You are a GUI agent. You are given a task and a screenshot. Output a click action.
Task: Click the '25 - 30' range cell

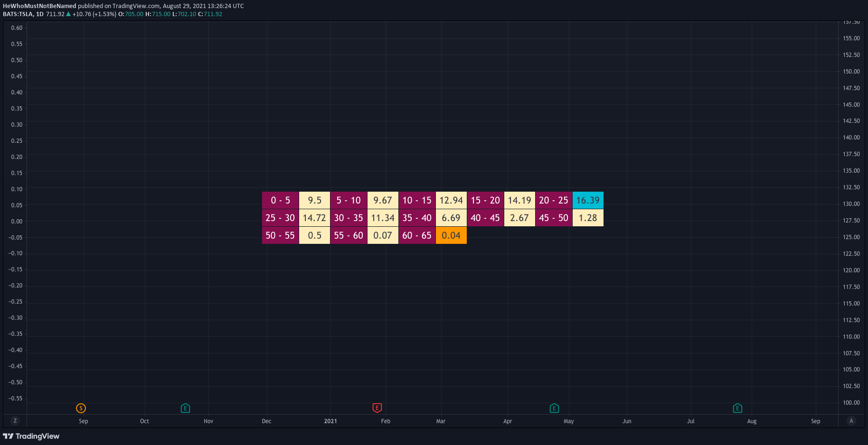coord(280,218)
